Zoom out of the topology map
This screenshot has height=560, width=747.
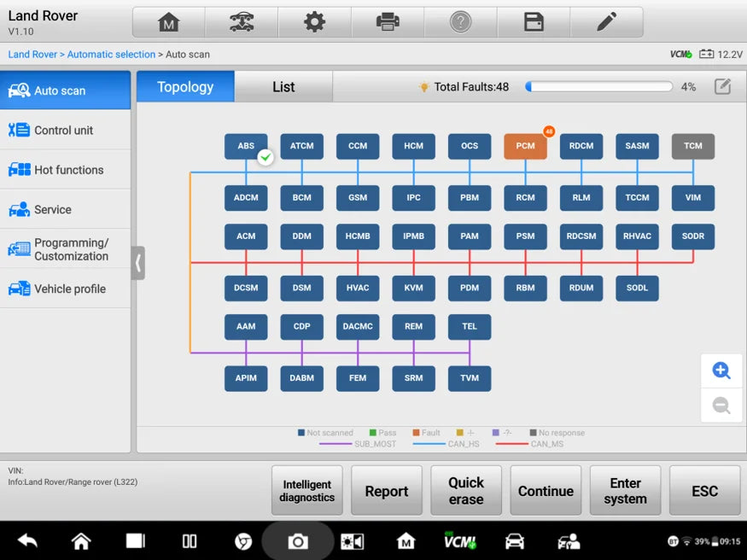click(x=721, y=405)
